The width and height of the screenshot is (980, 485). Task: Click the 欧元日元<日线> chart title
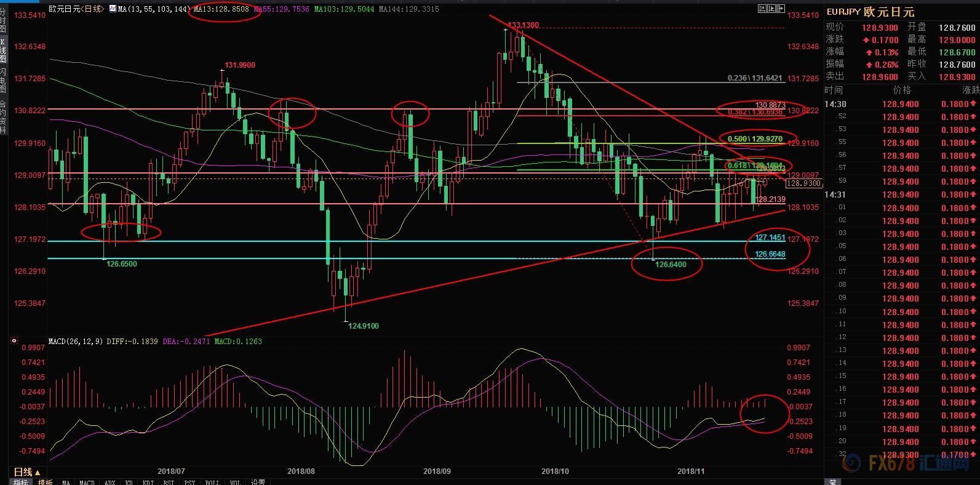[x=77, y=9]
